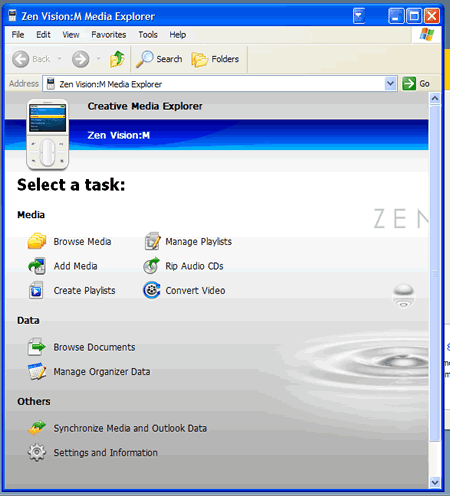Click the vertical scrollbar up arrow
450x496 pixels.
[435, 98]
